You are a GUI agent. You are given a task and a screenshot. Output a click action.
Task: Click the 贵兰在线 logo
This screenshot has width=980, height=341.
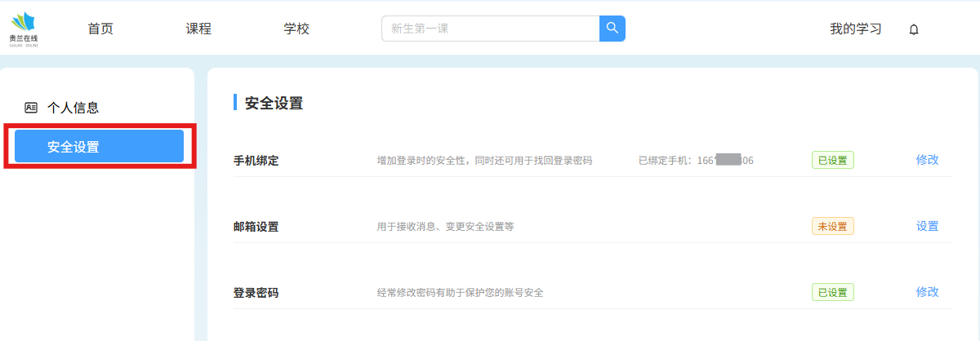[x=24, y=29]
